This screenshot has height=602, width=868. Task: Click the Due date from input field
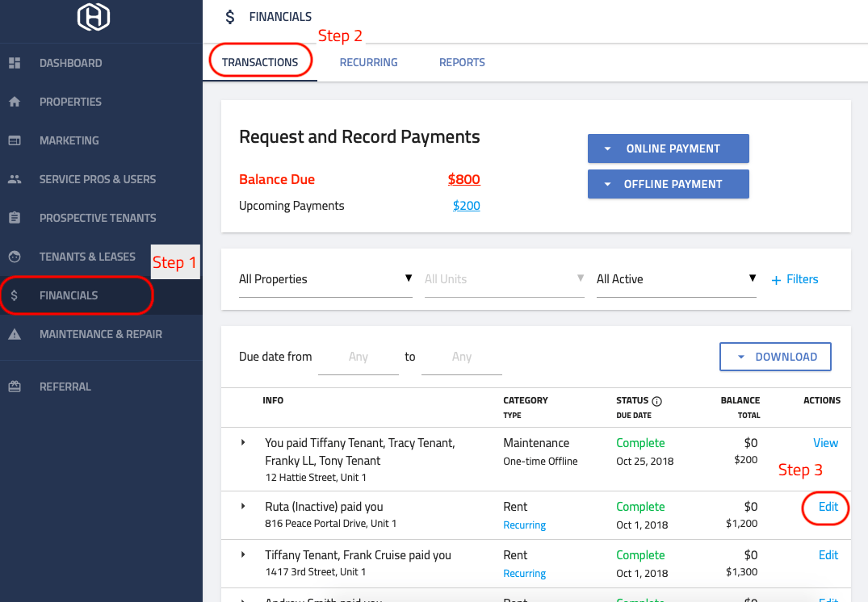tap(359, 356)
